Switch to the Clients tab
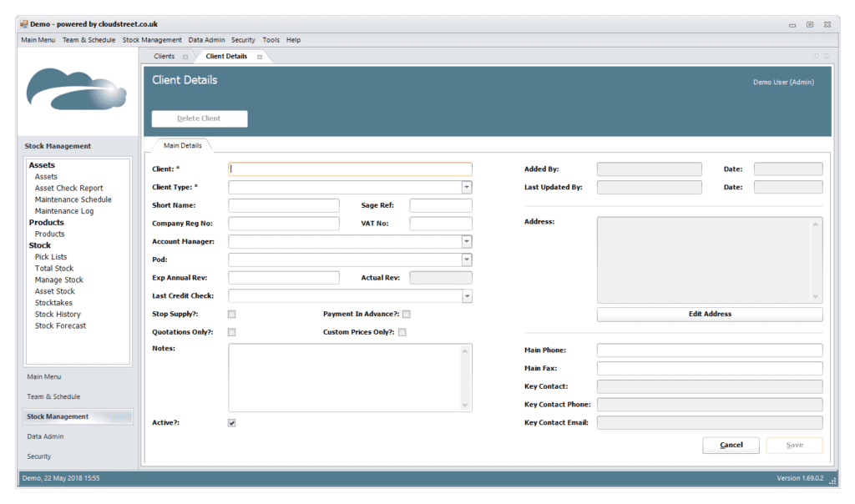 click(x=164, y=56)
